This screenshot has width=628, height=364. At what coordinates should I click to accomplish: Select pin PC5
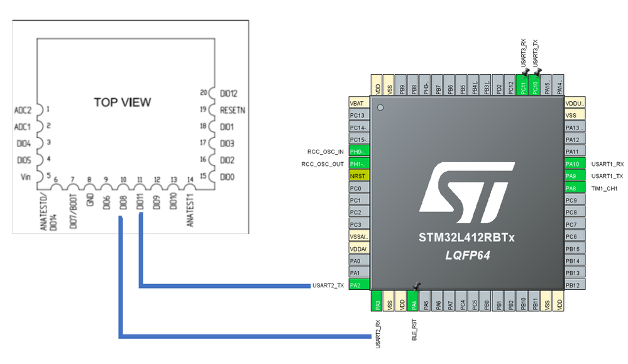coord(474,301)
